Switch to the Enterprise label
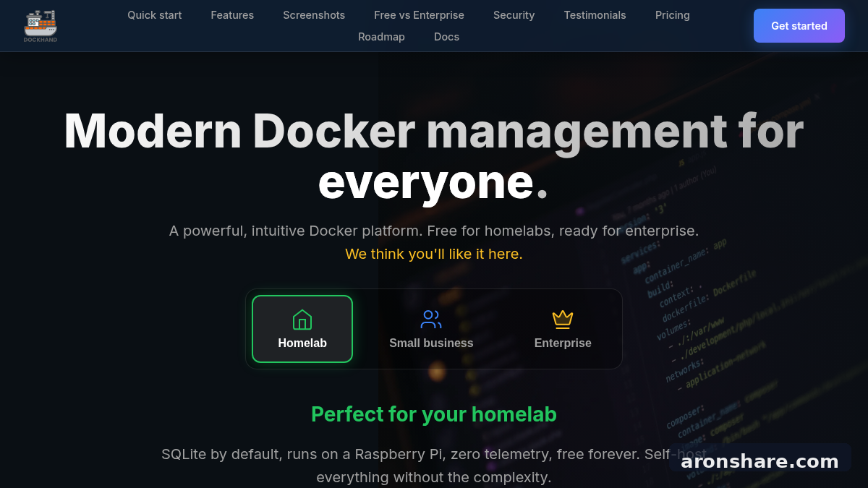The width and height of the screenshot is (868, 488). point(563,343)
